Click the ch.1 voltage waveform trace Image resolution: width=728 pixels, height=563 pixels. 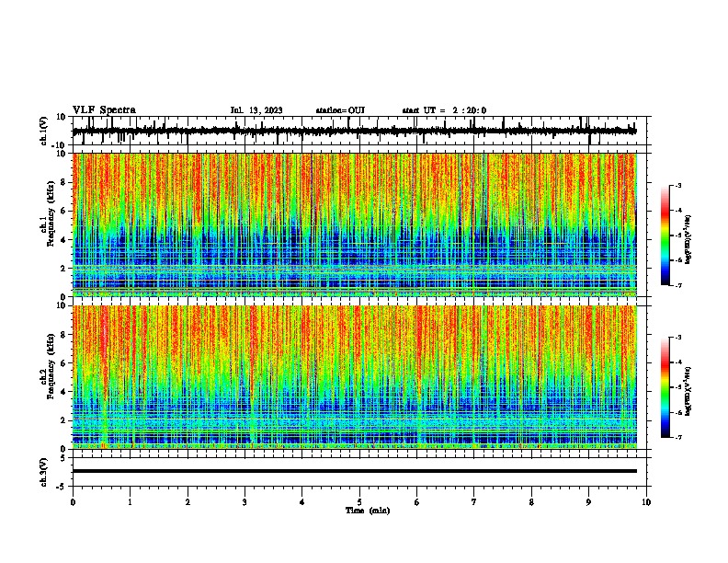tap(354, 131)
